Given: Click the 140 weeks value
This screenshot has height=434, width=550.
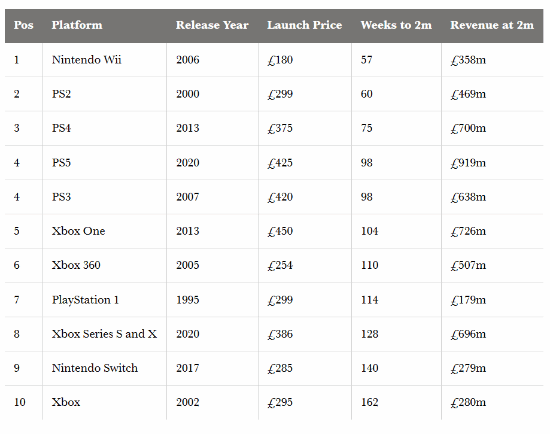Looking at the screenshot, I should click(370, 368).
